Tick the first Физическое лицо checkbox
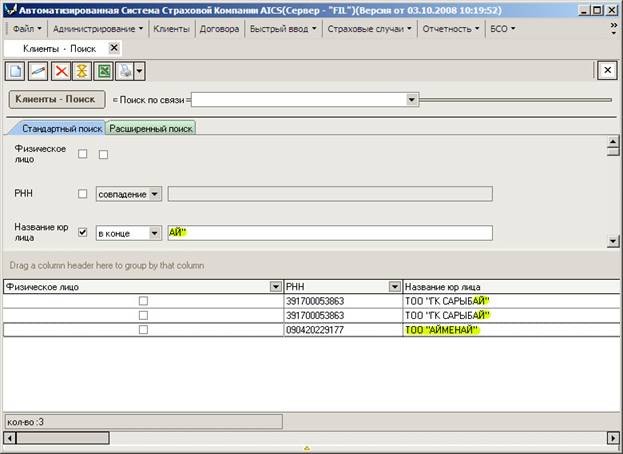This screenshot has width=623, height=454. [83, 154]
